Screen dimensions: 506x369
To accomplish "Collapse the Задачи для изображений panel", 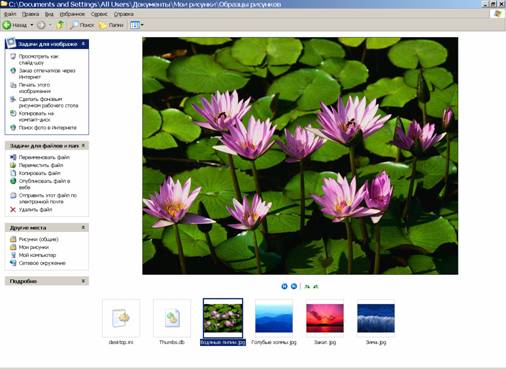I will click(83, 44).
